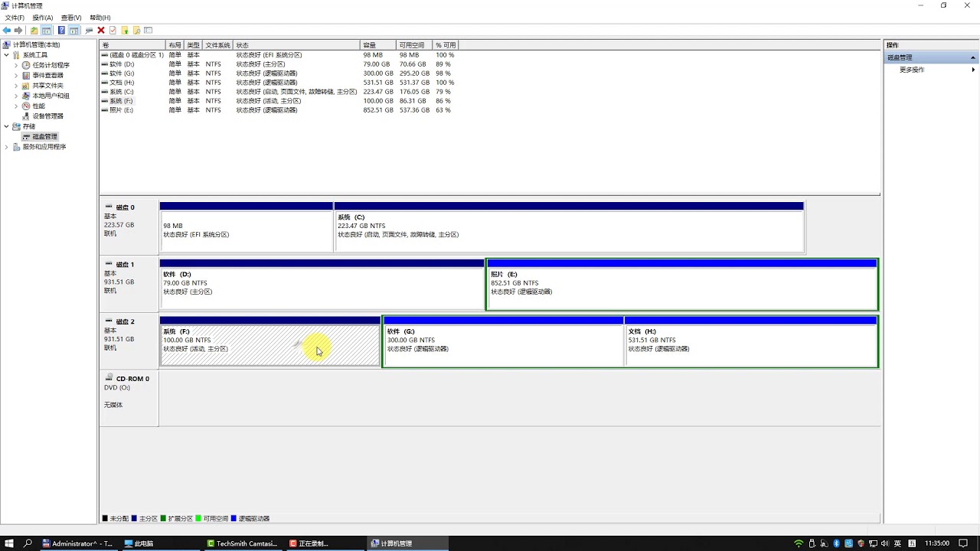This screenshot has height=551, width=980.
Task: Click the yellow sheet with green arrow toolbar icon
Action: click(x=125, y=31)
